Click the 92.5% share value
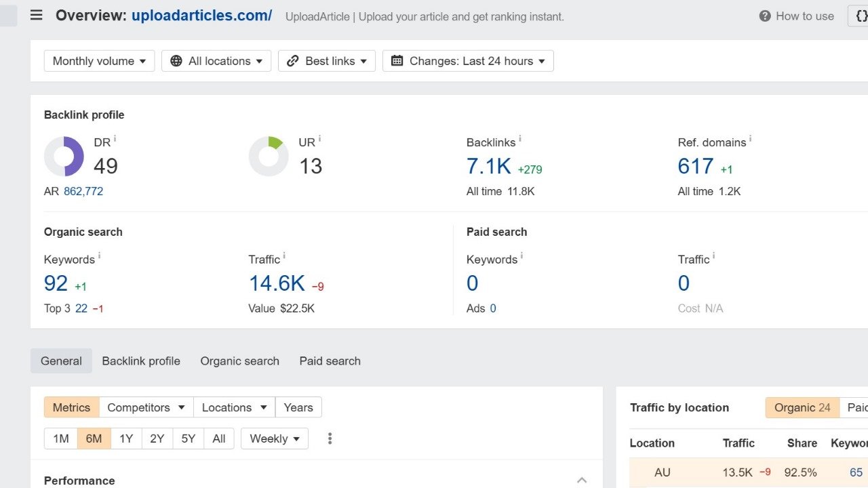 coord(800,472)
